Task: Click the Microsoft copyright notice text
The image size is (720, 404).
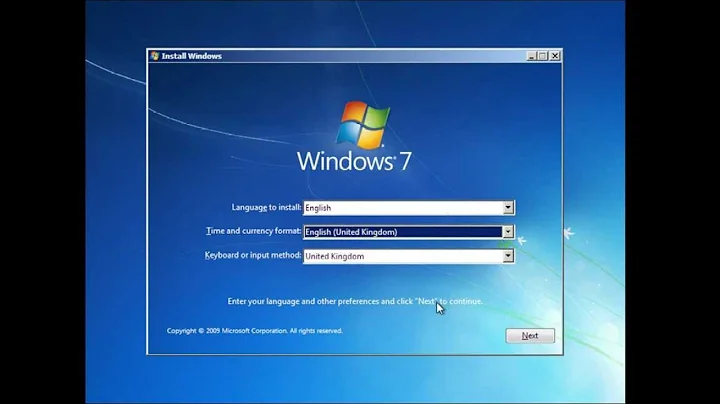Action: (x=255, y=331)
